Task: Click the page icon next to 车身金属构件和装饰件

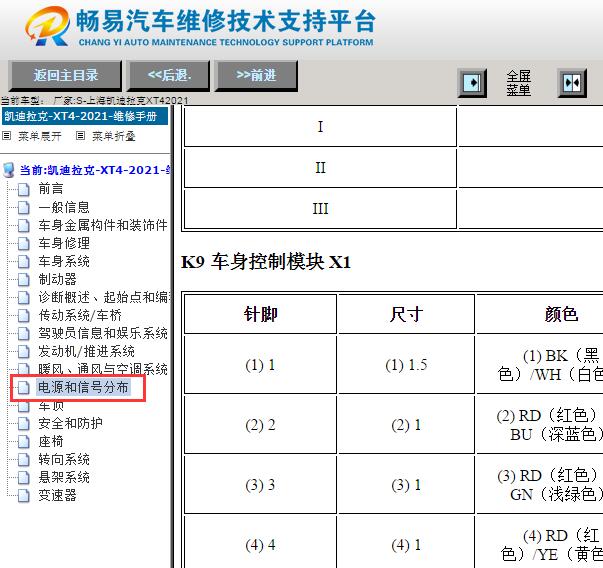Action: click(24, 225)
